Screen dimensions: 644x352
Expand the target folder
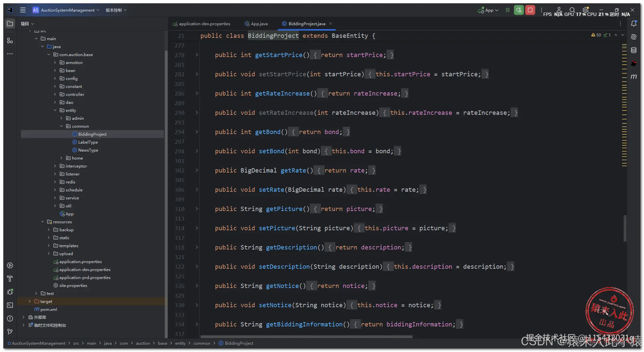click(30, 301)
